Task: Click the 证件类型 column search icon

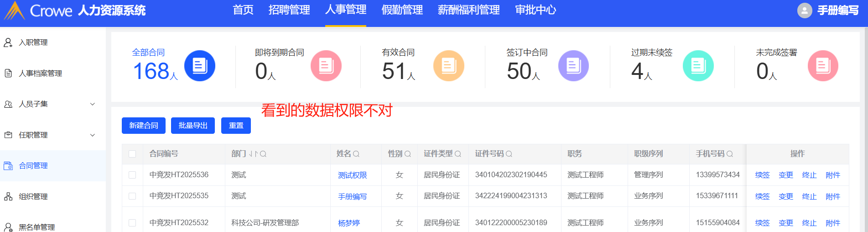Action: click(458, 154)
